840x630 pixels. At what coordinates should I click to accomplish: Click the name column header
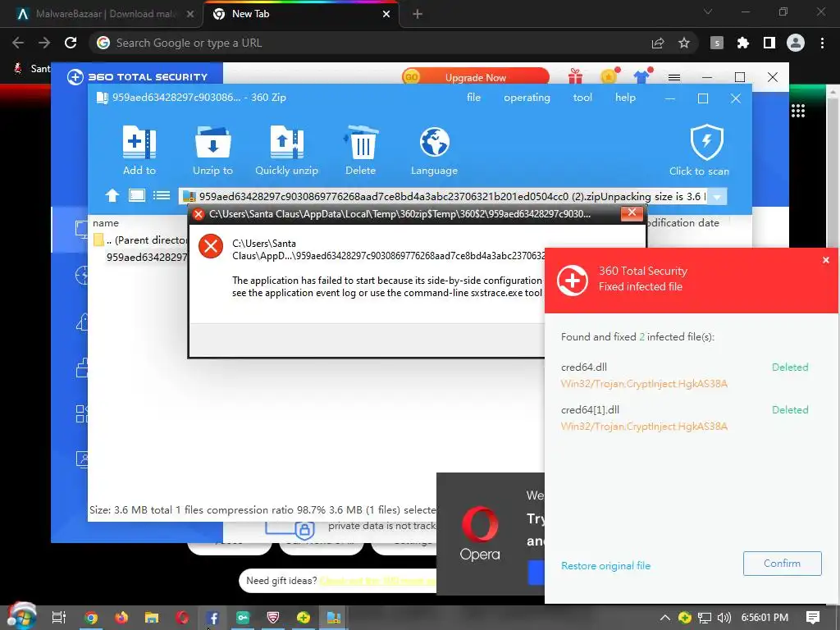[x=106, y=223]
